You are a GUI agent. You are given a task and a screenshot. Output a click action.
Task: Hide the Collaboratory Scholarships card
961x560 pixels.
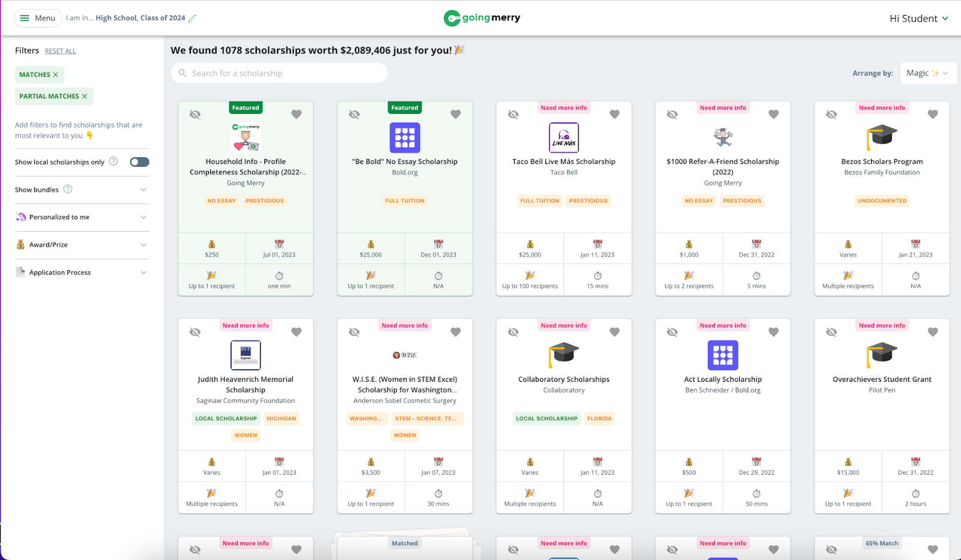514,332
